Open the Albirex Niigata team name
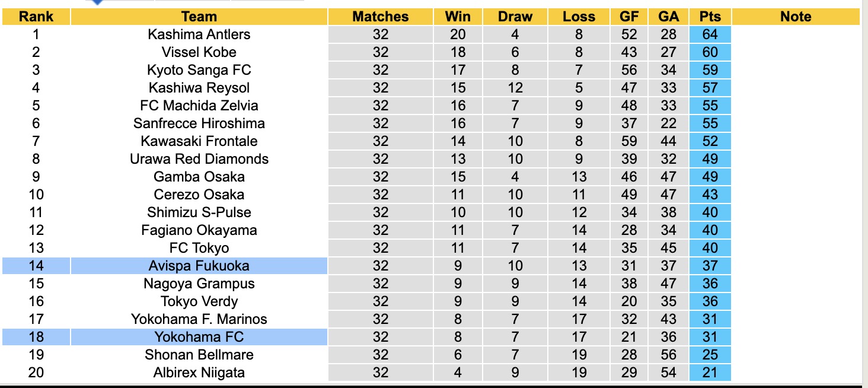 click(x=199, y=373)
